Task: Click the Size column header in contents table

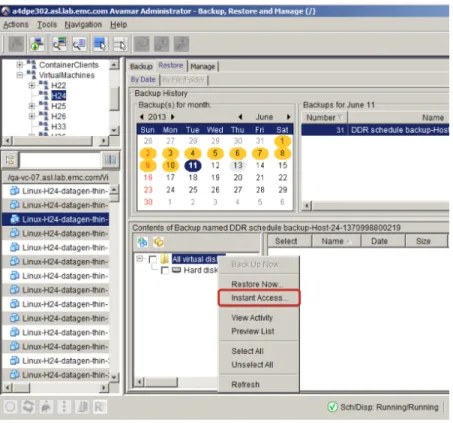Action: tap(426, 241)
